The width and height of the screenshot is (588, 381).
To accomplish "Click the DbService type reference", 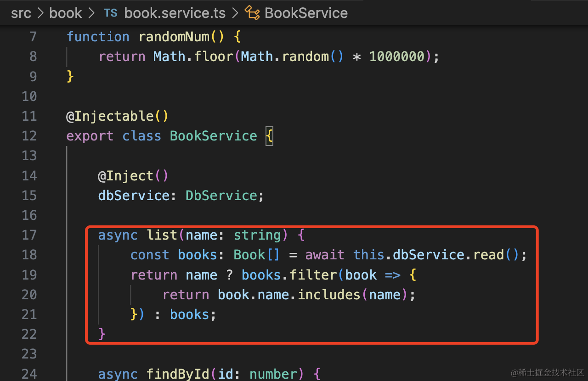I will 221,196.
